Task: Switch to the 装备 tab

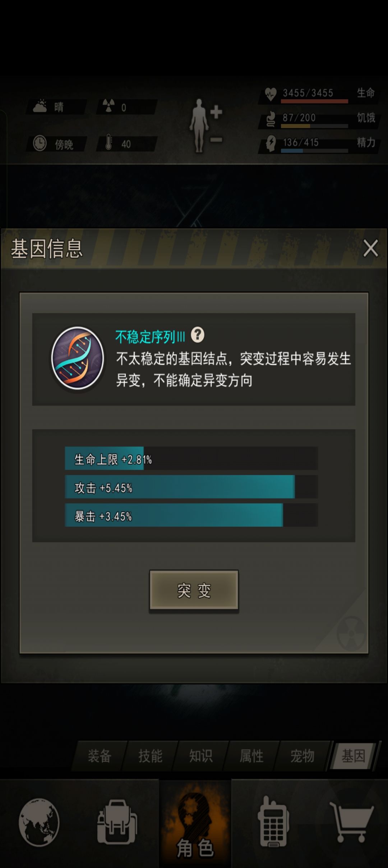Action: [x=100, y=756]
